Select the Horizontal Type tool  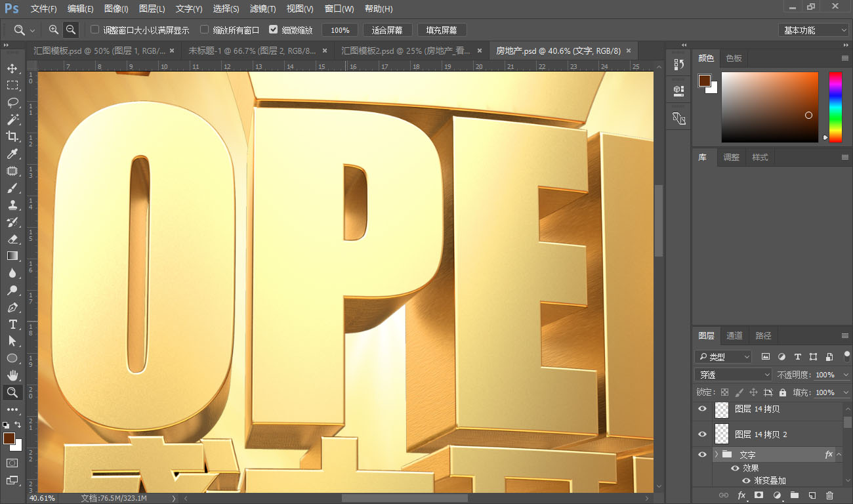tap(12, 324)
